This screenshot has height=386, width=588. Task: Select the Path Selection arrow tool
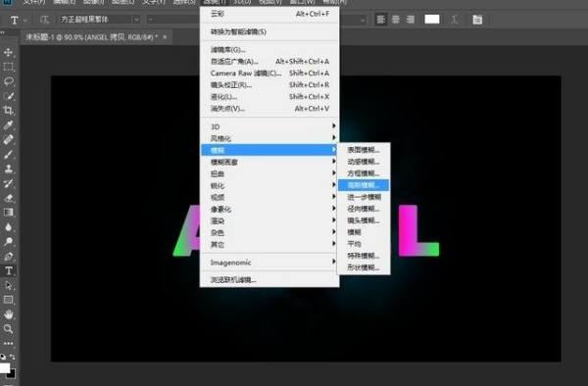tap(8, 285)
